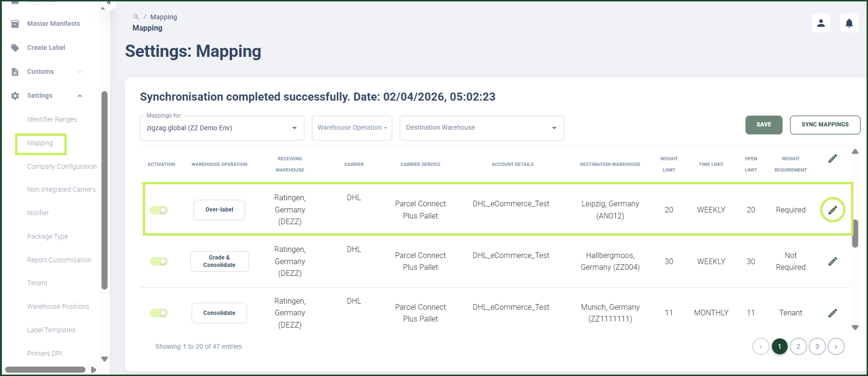868x376 pixels.
Task: Edit the Consolidate mapping row
Action: (833, 313)
